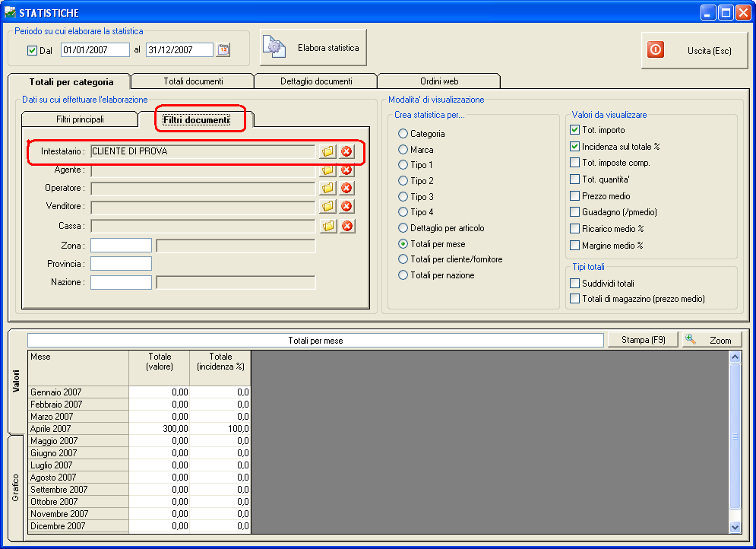
Task: Enable the Tot. quantita' checkbox
Action: (575, 179)
